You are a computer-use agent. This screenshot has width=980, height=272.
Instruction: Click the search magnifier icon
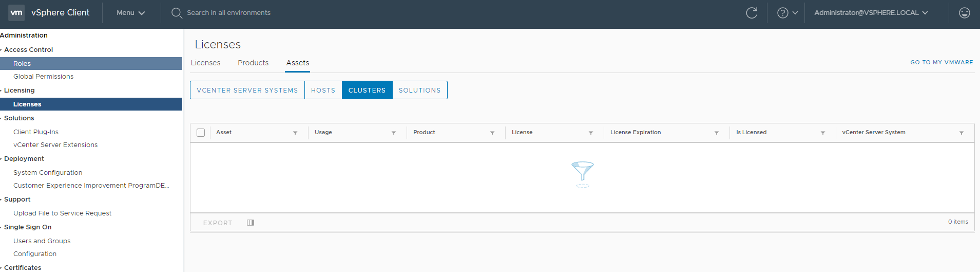pos(177,13)
